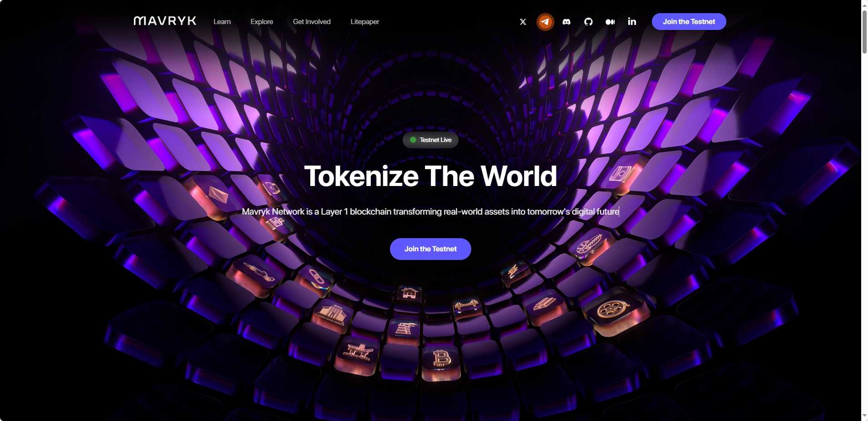Click the center Join the Testnet button

click(430, 249)
